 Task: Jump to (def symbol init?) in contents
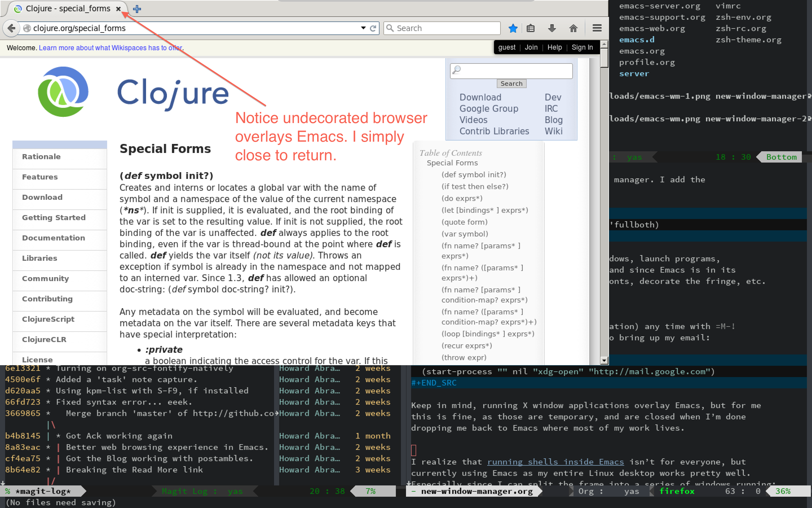(x=473, y=175)
